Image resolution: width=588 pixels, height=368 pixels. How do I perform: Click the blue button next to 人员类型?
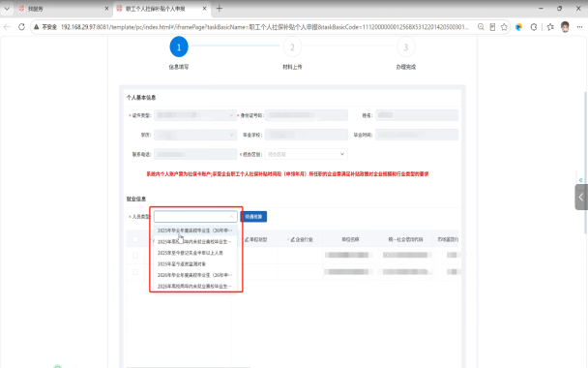253,217
